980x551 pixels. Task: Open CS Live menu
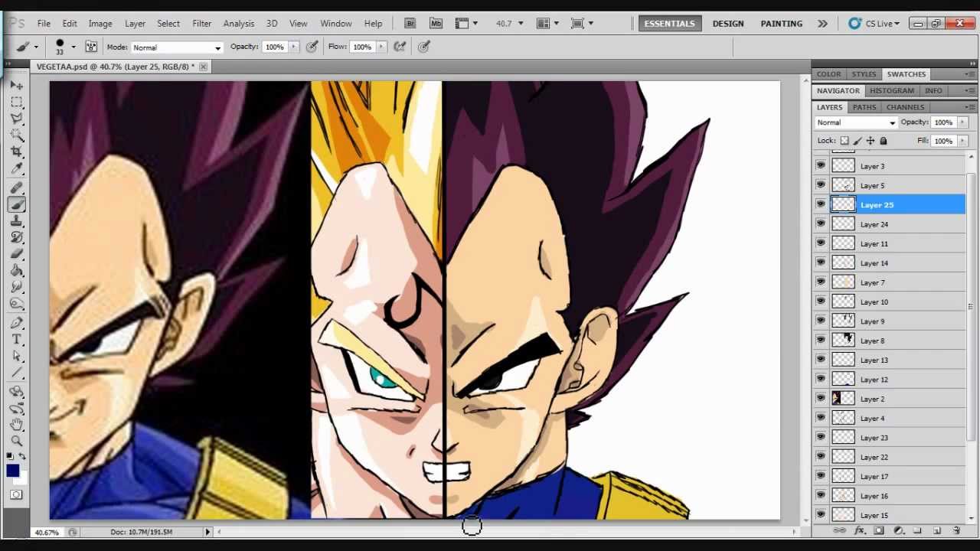tap(874, 24)
